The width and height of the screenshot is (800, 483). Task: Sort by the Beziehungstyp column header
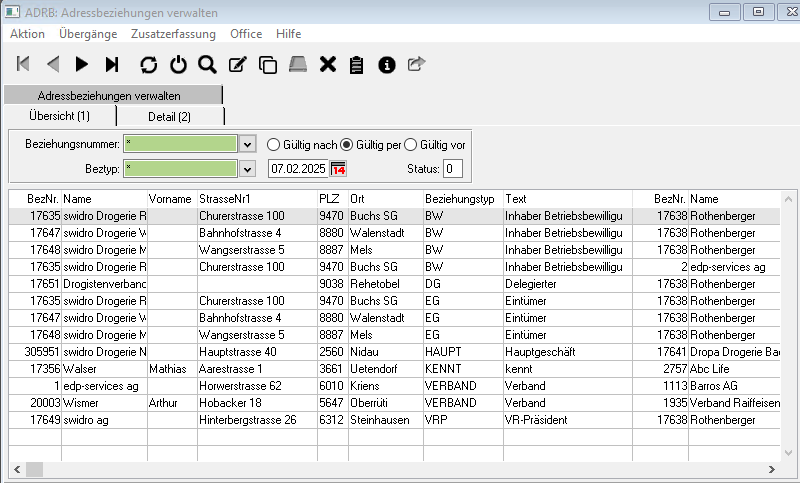pos(459,199)
